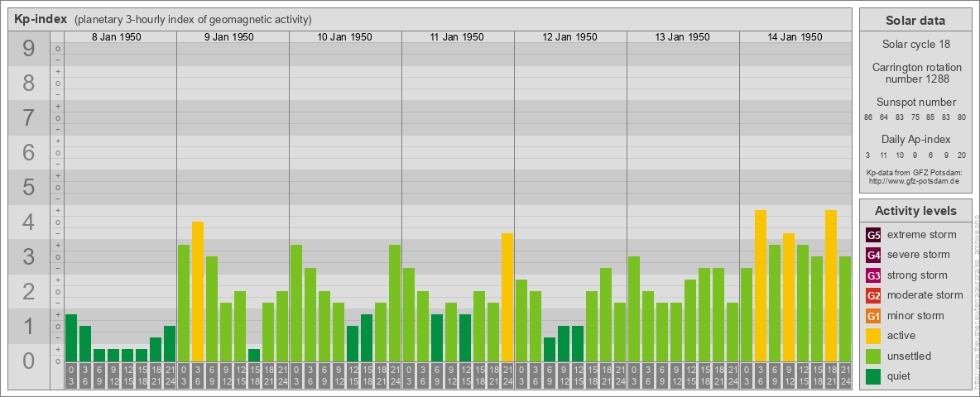The height and width of the screenshot is (397, 980).
Task: Select the G2 moderate storm badge
Action: (873, 295)
